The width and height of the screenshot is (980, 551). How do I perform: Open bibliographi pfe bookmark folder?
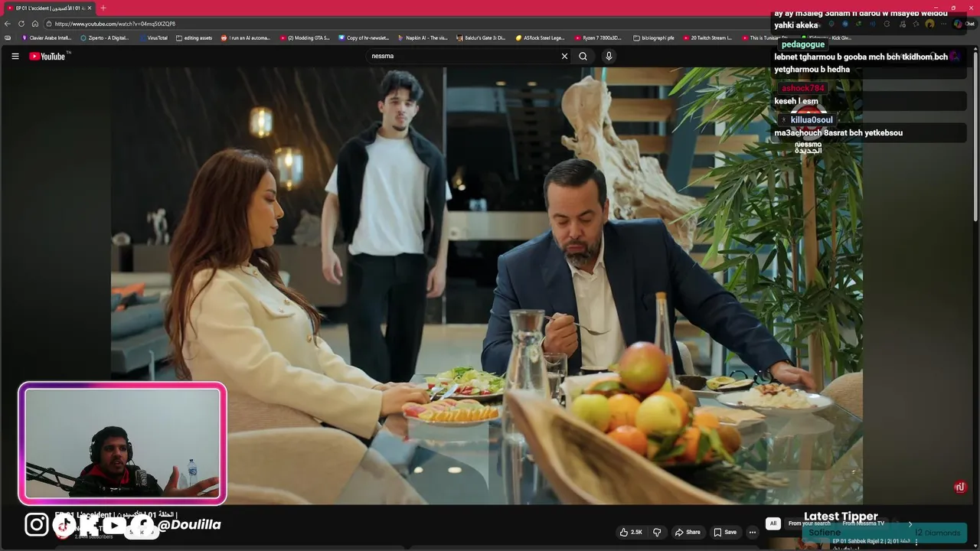click(x=653, y=37)
